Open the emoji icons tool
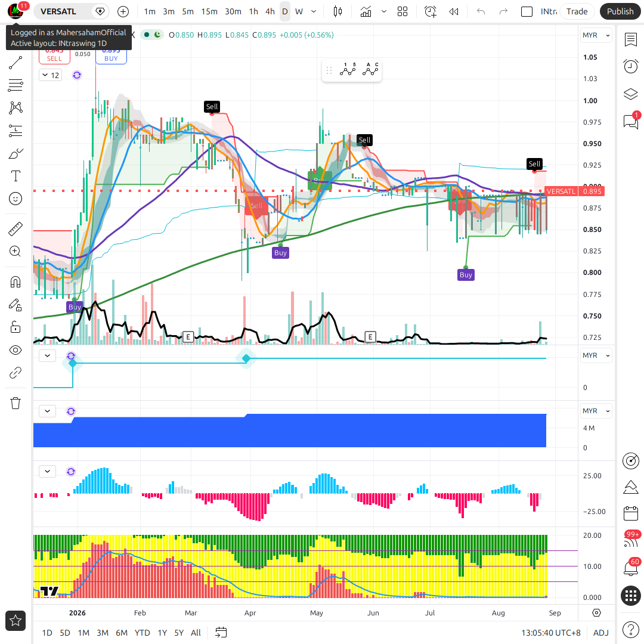 click(15, 199)
